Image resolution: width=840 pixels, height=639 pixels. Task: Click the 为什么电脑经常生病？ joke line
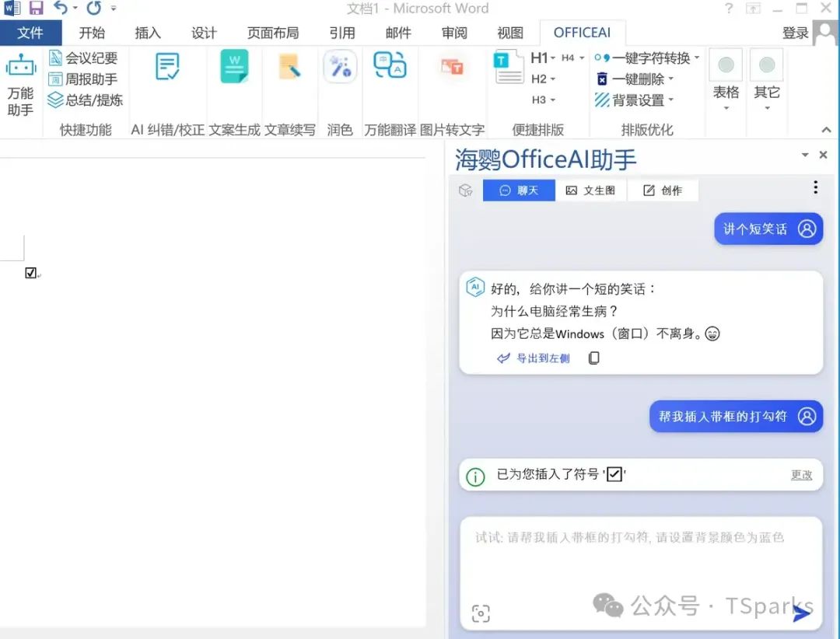pos(554,311)
